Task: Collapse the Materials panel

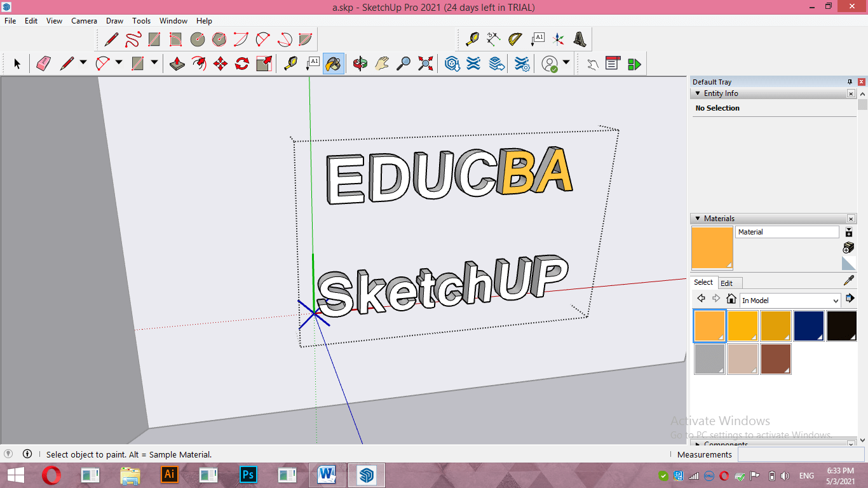Action: point(697,219)
